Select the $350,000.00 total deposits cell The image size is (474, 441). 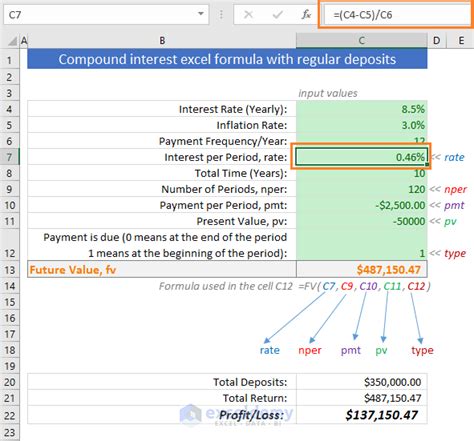pyautogui.click(x=362, y=382)
